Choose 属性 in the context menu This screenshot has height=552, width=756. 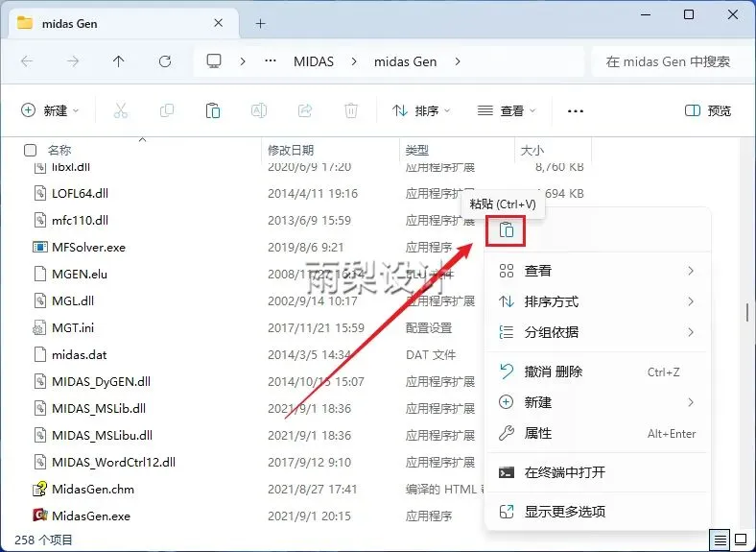click(x=597, y=433)
